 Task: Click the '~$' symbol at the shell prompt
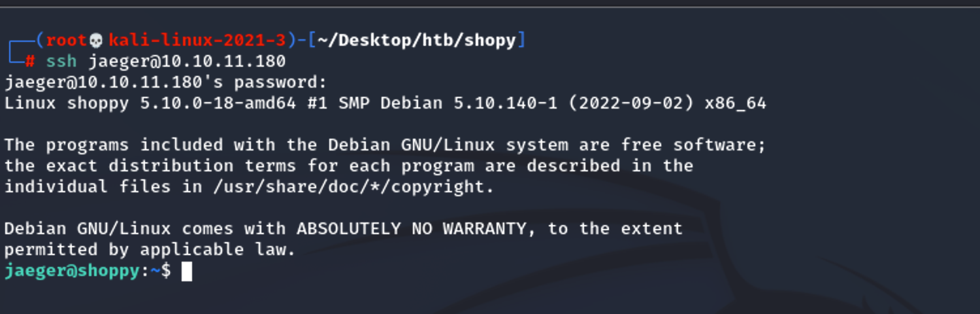coord(161,271)
